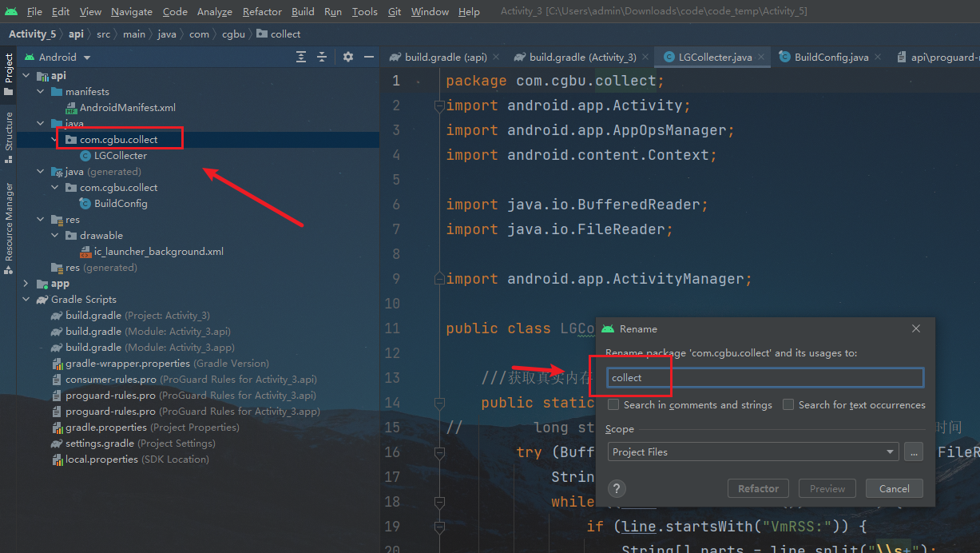The image size is (980, 553).
Task: Expand the app module node
Action: (26, 284)
